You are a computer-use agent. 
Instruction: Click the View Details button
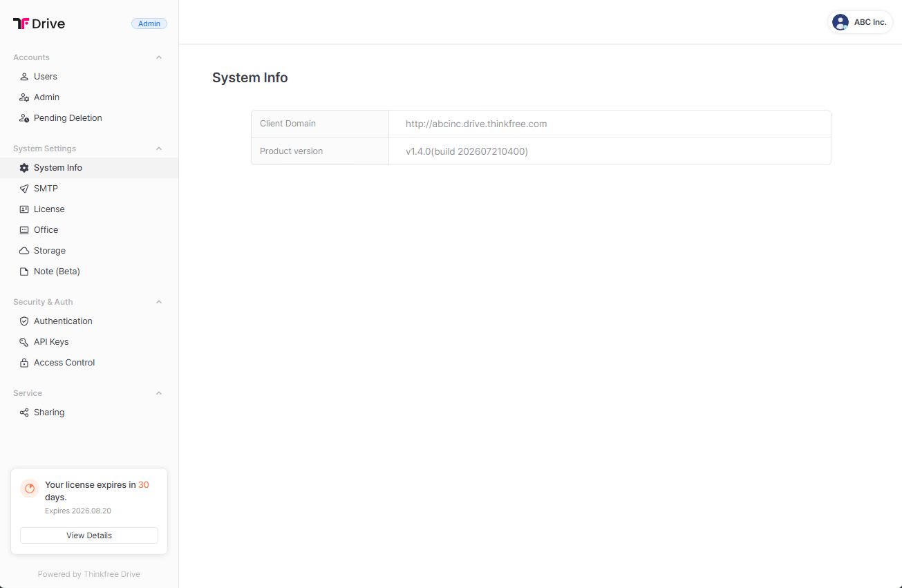click(x=89, y=535)
